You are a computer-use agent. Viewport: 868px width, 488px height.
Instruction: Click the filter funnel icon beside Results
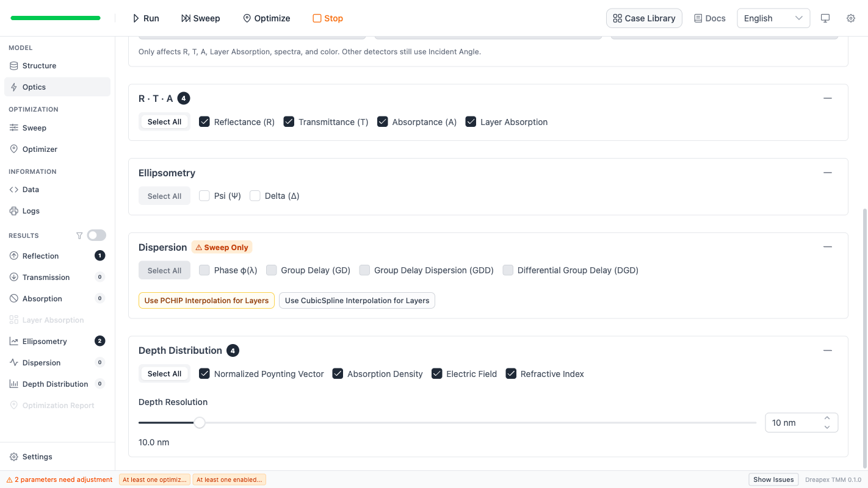pyautogui.click(x=79, y=235)
